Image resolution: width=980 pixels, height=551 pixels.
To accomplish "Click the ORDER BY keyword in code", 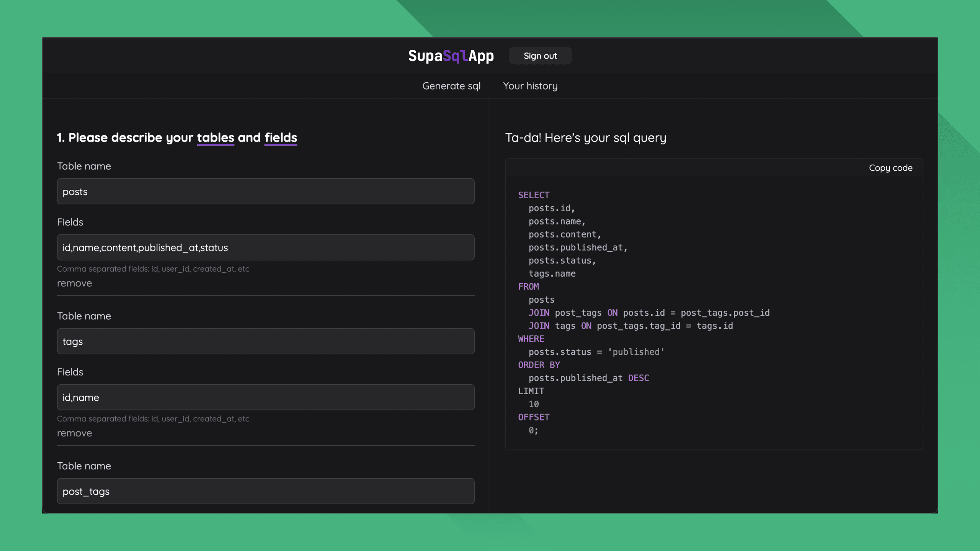I will (539, 365).
